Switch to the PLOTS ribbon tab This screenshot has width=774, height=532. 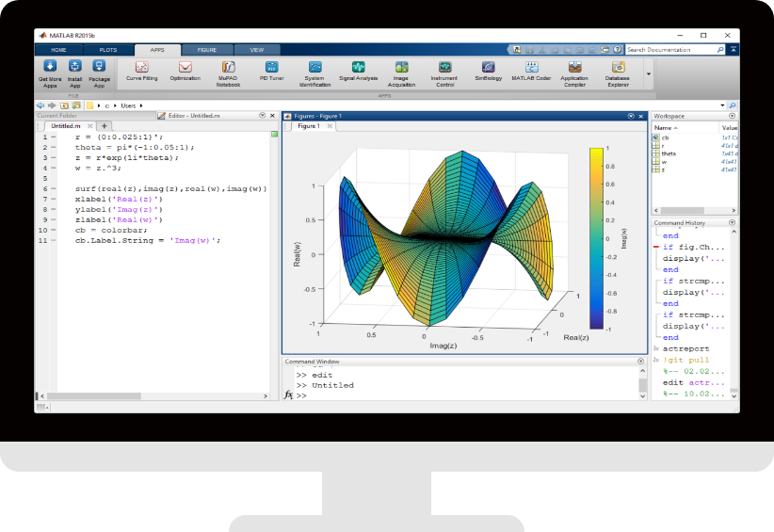tap(108, 49)
